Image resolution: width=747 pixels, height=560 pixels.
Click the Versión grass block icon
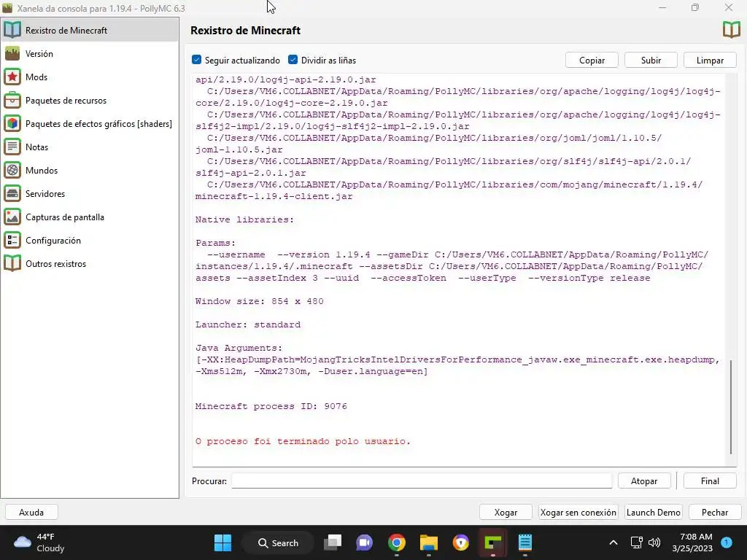(x=12, y=53)
